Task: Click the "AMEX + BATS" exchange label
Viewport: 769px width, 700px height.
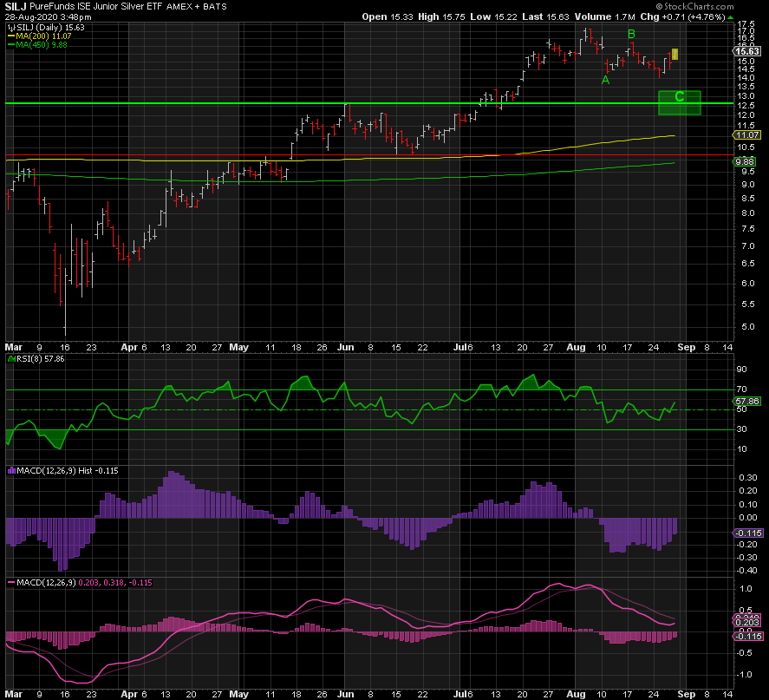Action: point(197,7)
